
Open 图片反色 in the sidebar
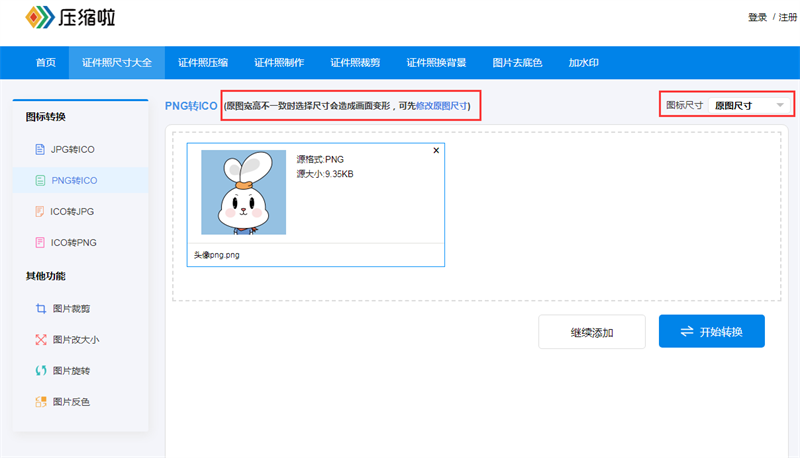click(x=81, y=402)
